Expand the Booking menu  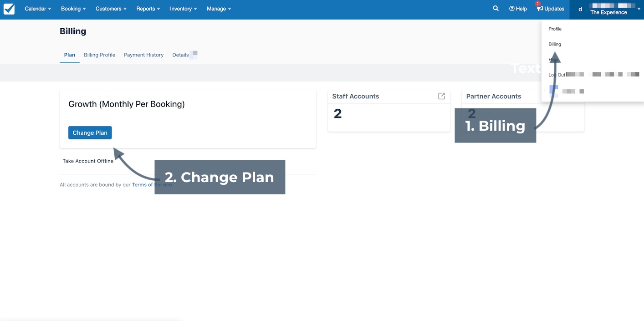tap(73, 9)
